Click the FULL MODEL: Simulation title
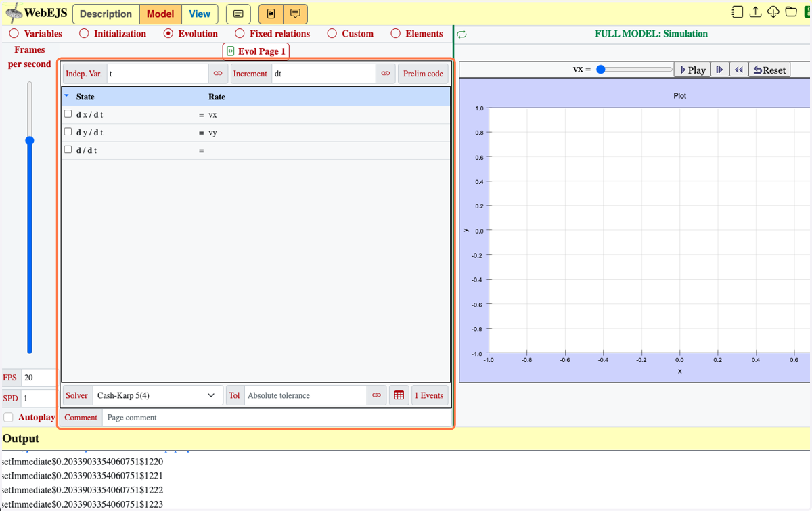This screenshot has height=511, width=812. 651,34
